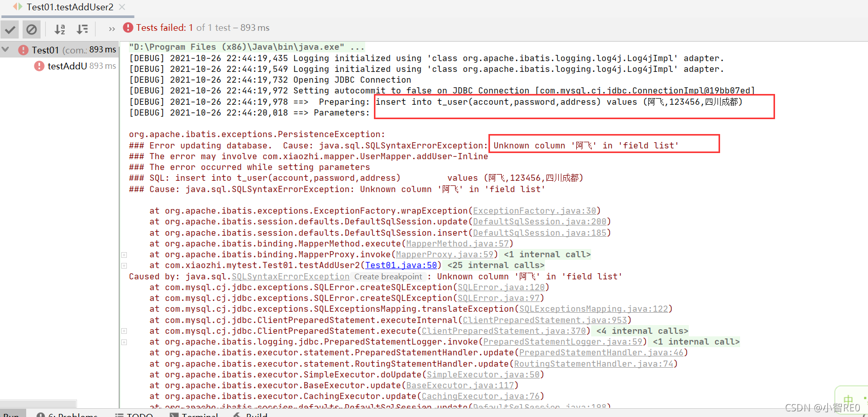Select the Test01 test class row

point(59,50)
